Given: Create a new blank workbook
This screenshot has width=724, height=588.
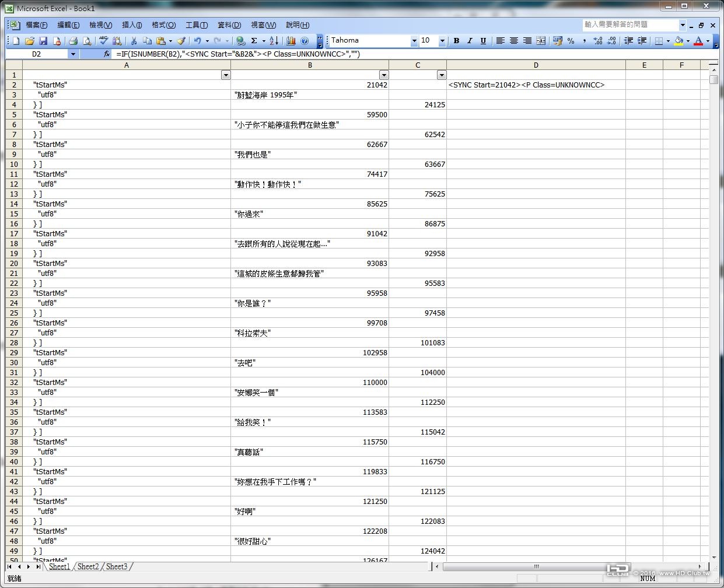Looking at the screenshot, I should (16, 41).
